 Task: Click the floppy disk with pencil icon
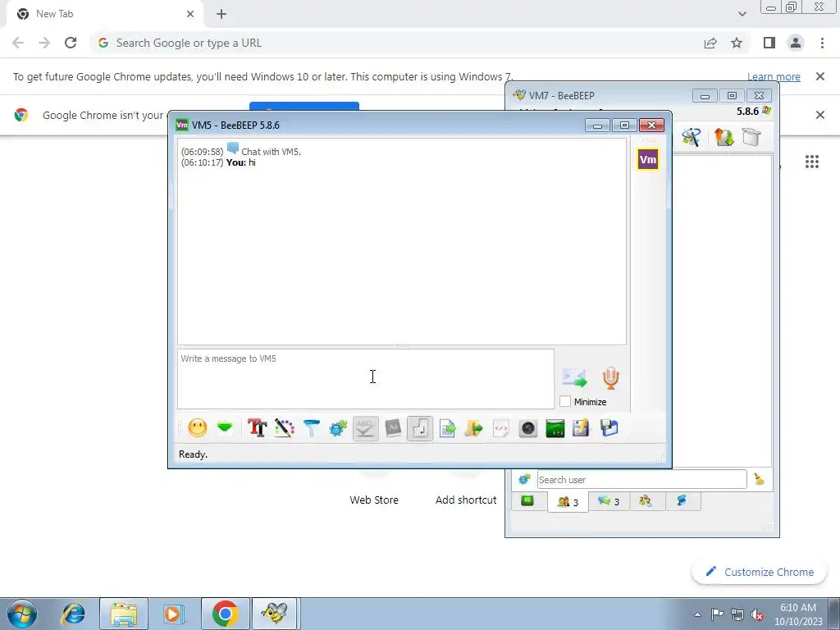582,428
